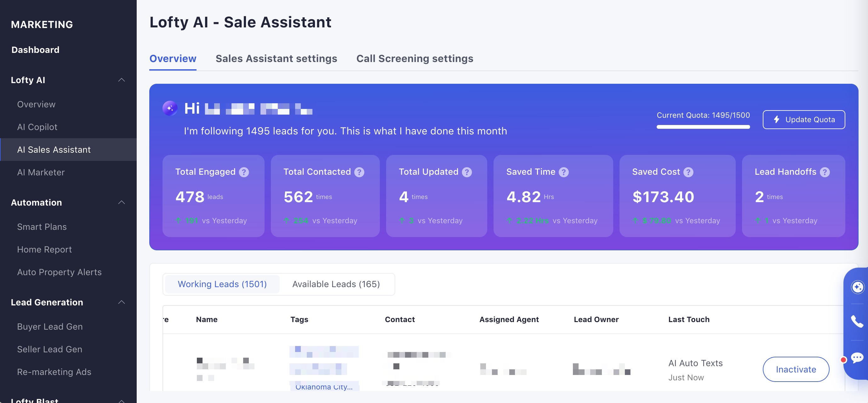Switch to the Call Screening settings tab

point(415,58)
